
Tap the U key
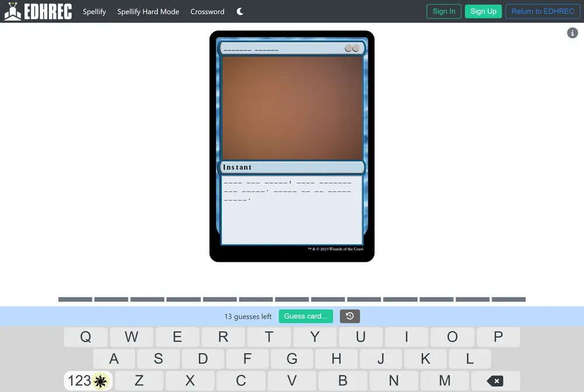coord(360,337)
